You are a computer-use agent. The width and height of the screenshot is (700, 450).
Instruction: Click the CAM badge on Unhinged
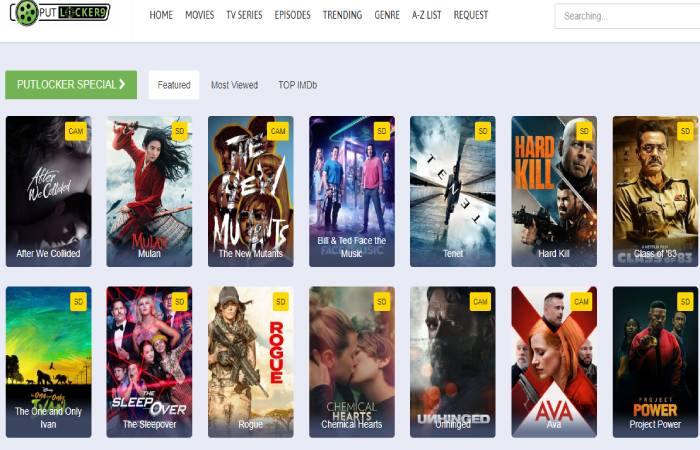480,302
